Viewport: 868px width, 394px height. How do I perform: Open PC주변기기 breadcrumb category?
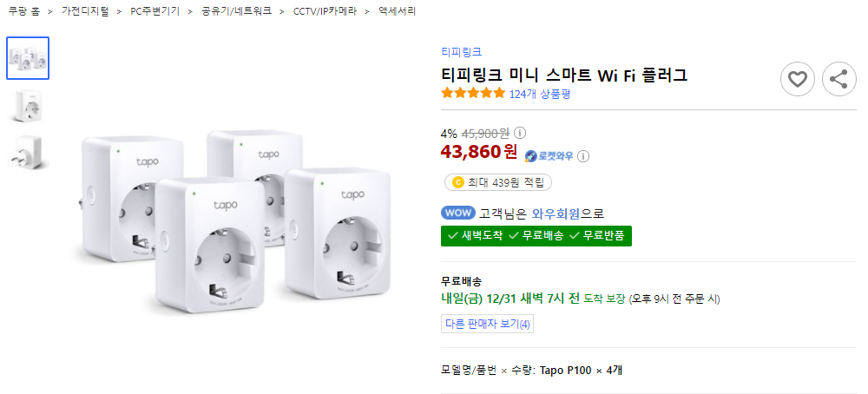155,11
